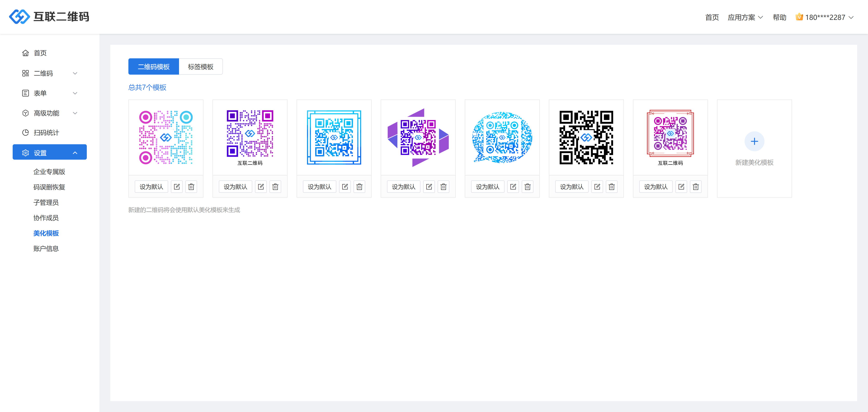
Task: Edit the black standard QR template
Action: (x=597, y=187)
